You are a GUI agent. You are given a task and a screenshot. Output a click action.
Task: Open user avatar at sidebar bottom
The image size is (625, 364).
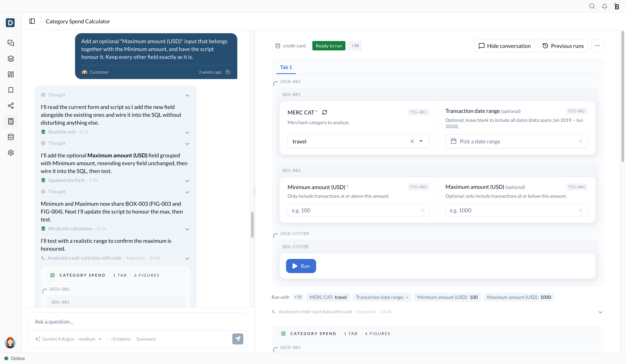[10, 342]
